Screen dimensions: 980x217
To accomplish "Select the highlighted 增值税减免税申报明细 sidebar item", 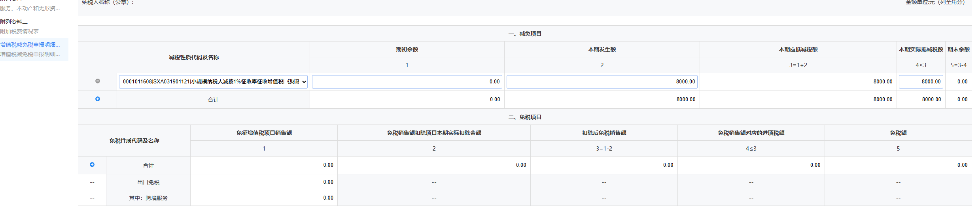I will (x=30, y=45).
